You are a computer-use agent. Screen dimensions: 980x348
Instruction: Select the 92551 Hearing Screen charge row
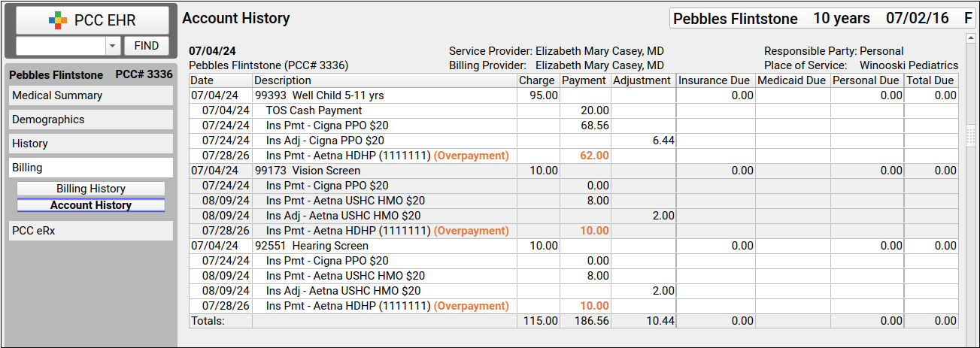click(x=574, y=246)
